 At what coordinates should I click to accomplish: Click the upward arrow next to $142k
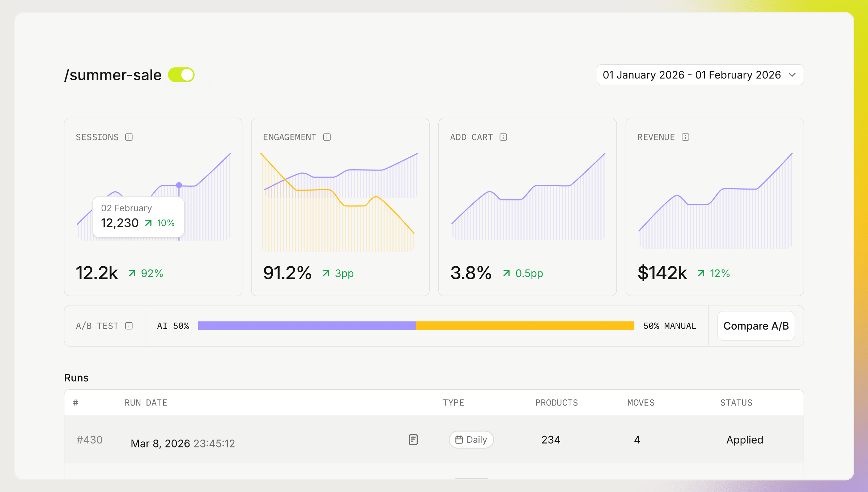701,273
